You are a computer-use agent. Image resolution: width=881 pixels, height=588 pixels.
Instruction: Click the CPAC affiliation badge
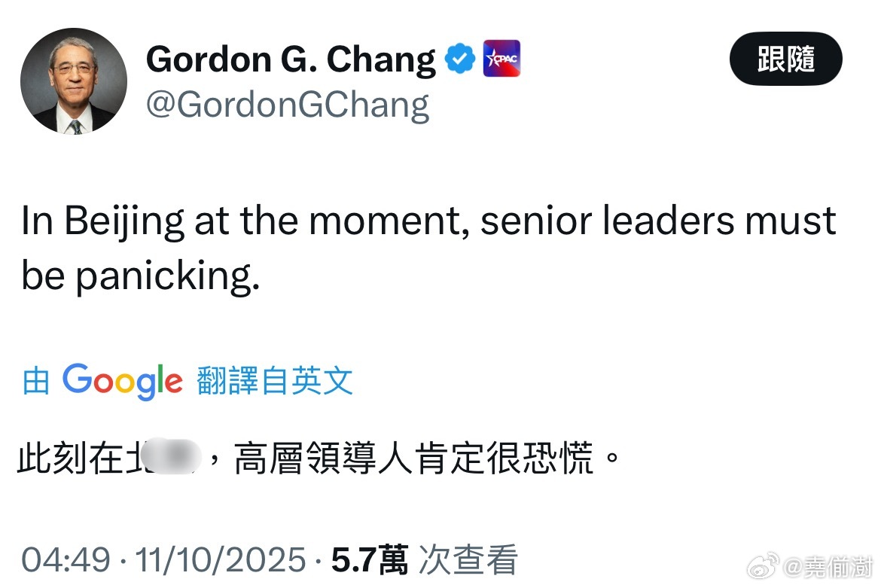tap(501, 59)
